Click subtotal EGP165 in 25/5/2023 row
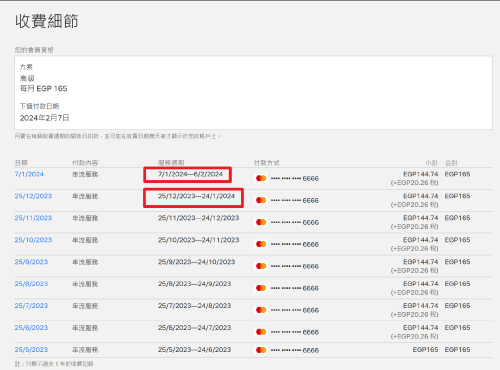The width and height of the screenshot is (500, 370). [425, 350]
